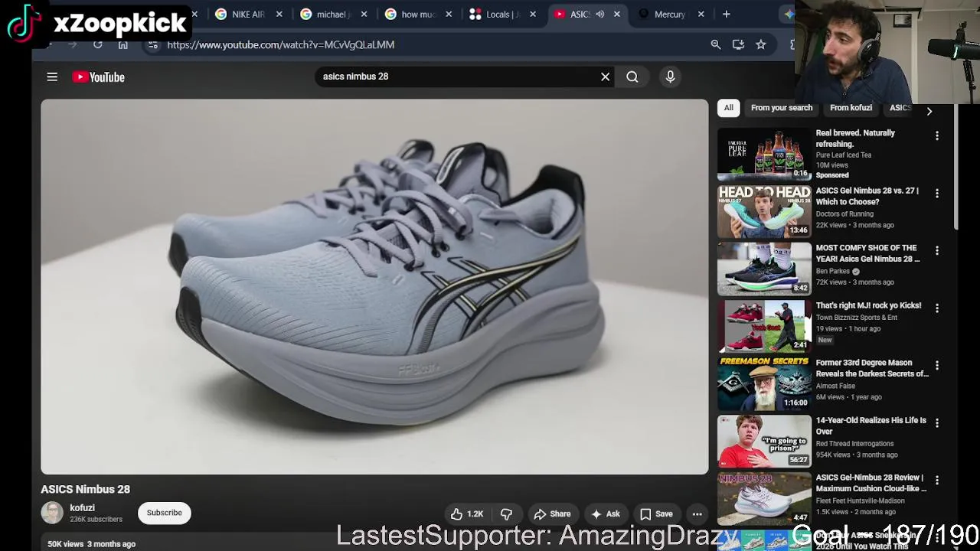Select the From kofuzi chip
980x551 pixels.
click(x=851, y=108)
